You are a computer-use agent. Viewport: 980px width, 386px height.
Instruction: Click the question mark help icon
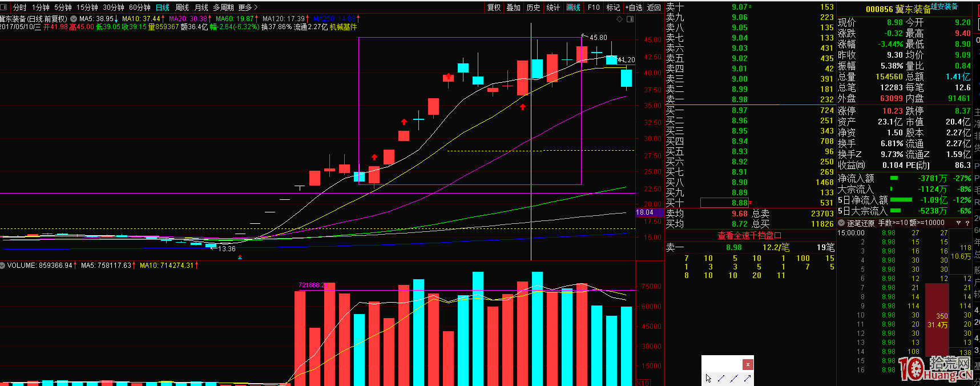tap(967, 223)
